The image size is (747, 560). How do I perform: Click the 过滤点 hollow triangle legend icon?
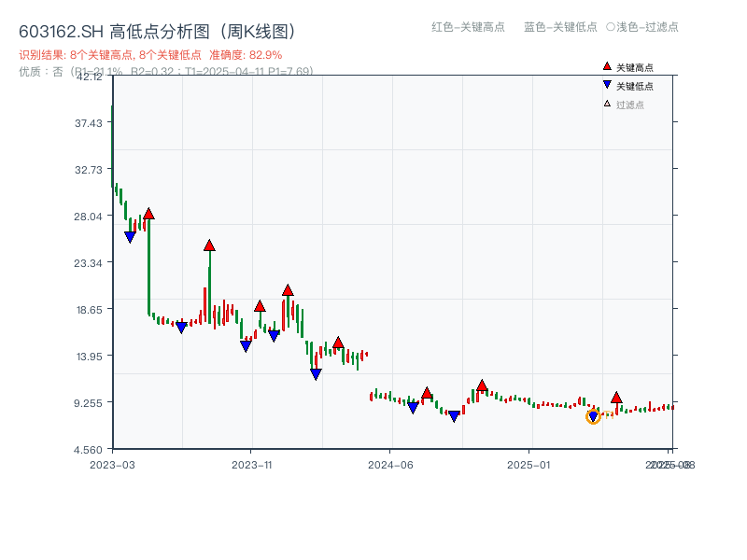(x=607, y=102)
